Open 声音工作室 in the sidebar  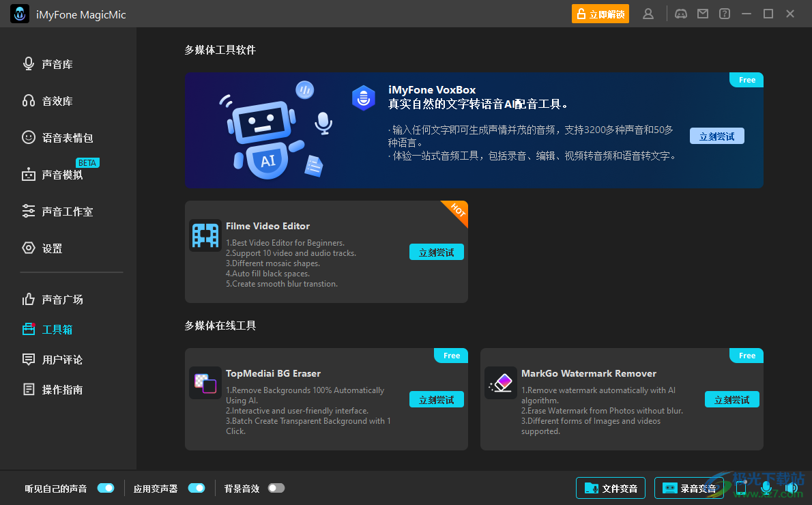tap(57, 212)
